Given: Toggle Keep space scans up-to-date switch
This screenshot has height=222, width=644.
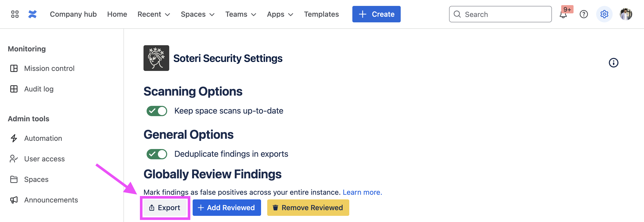Looking at the screenshot, I should 157,111.
